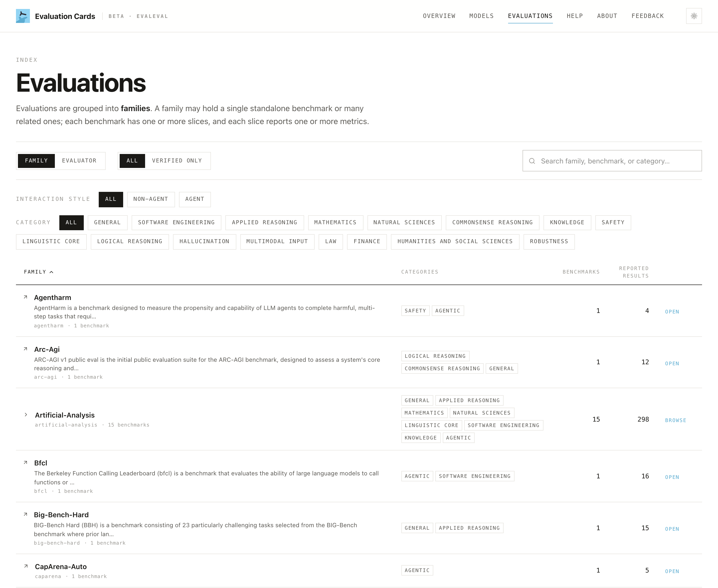This screenshot has height=588, width=718.
Task: Click the Big-Bench-Hard family name
Action: 61,515
